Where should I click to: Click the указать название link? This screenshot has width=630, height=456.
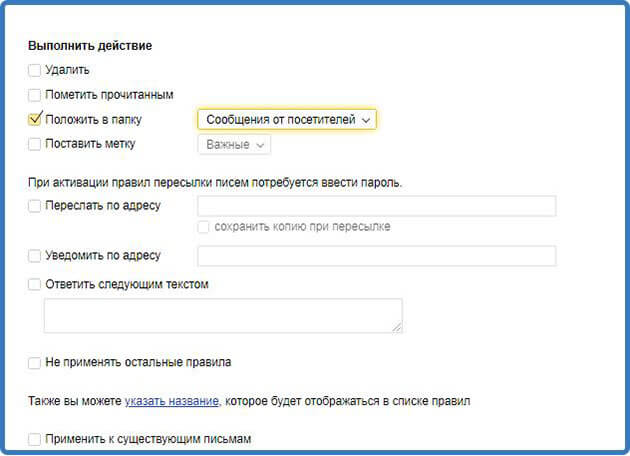(x=172, y=401)
